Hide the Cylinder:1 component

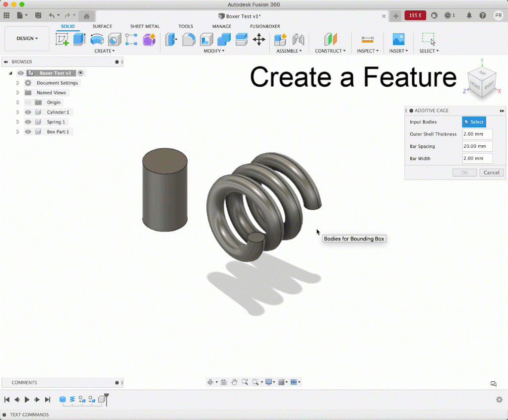tap(28, 113)
